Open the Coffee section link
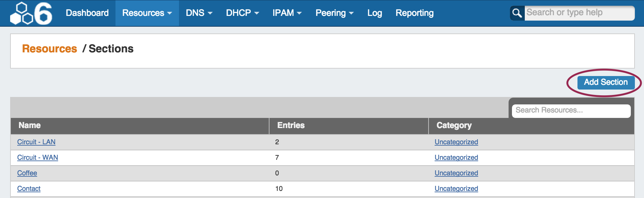The image size is (644, 198). 27,173
